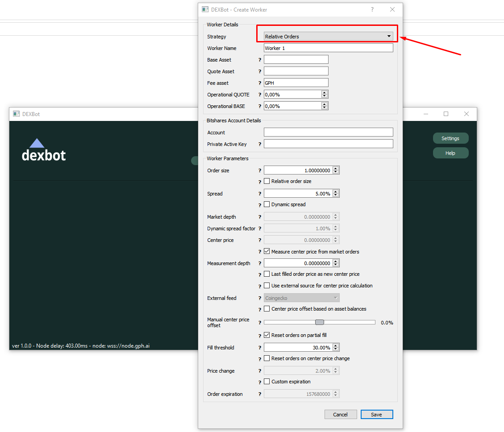Click the help question mark beside Operational QUOTE
This screenshot has height=432, width=504.
(260, 95)
